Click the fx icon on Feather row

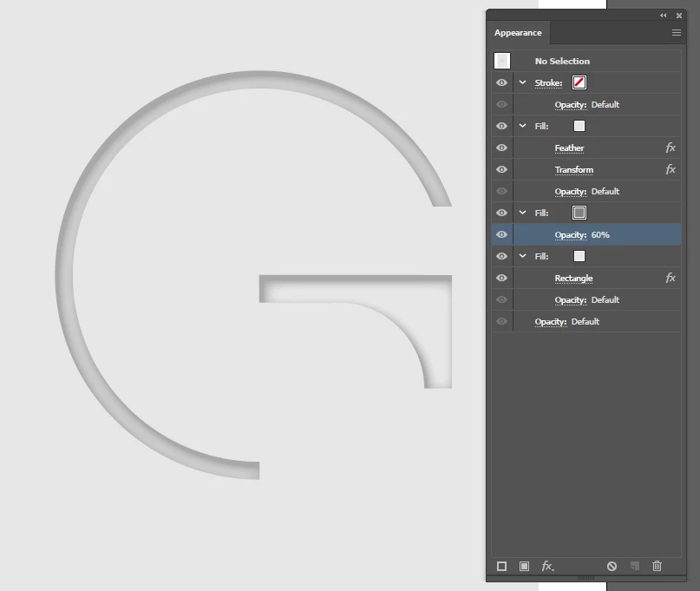(x=671, y=148)
